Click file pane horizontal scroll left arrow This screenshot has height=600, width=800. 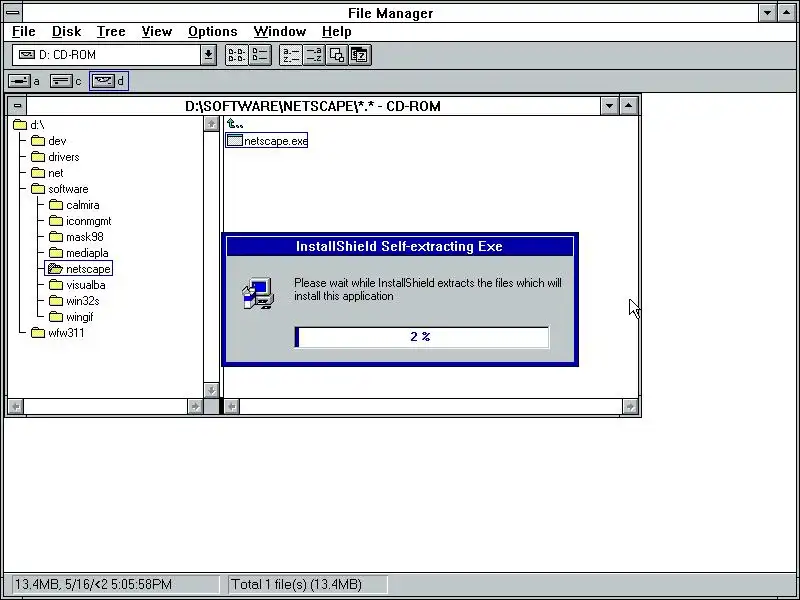232,407
